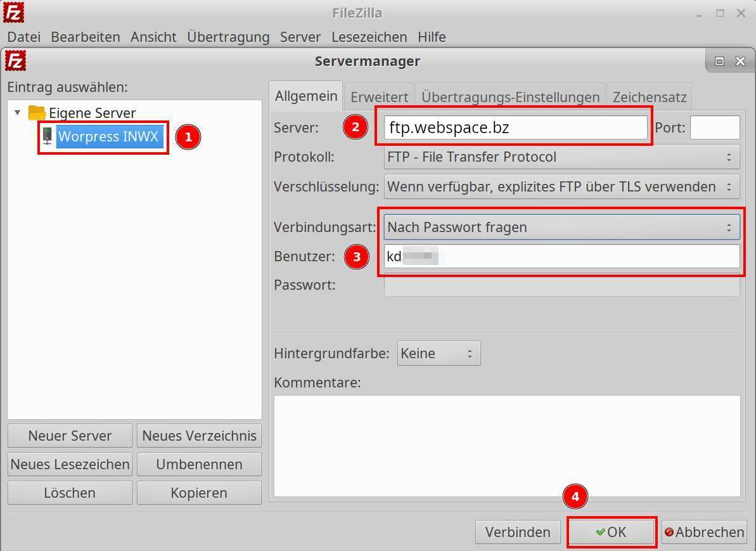Maximize the Servermanager dialog
This screenshot has height=551, width=756.
click(719, 62)
